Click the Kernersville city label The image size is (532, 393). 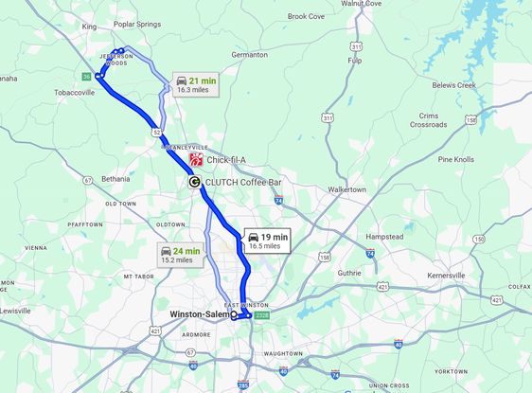click(x=446, y=276)
